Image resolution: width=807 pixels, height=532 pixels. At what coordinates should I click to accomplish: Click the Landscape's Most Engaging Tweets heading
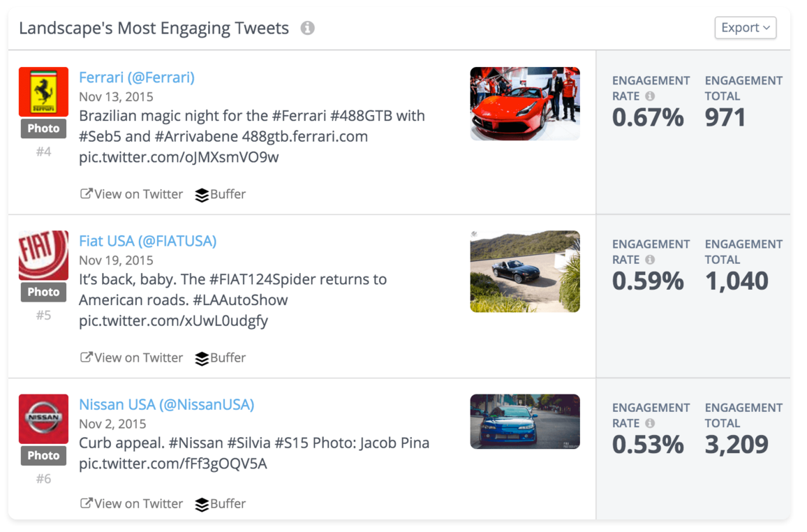(154, 29)
